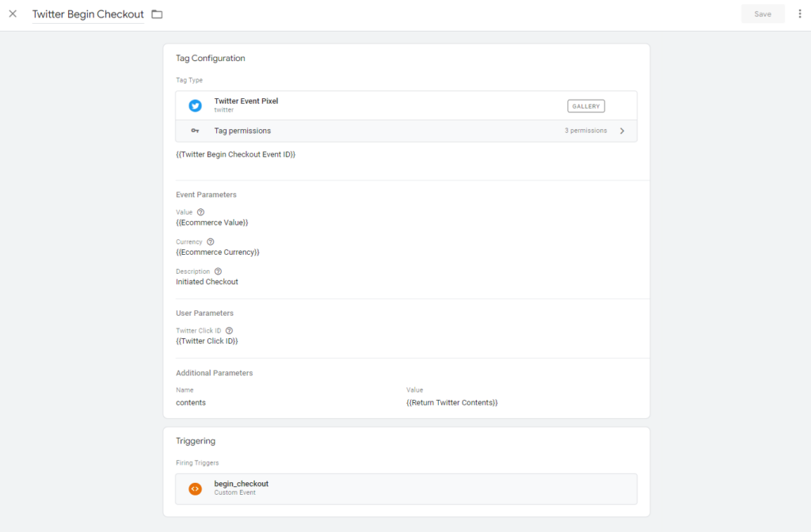The image size is (811, 532).
Task: Click the orange begin_checkout trigger icon
Action: click(x=195, y=488)
